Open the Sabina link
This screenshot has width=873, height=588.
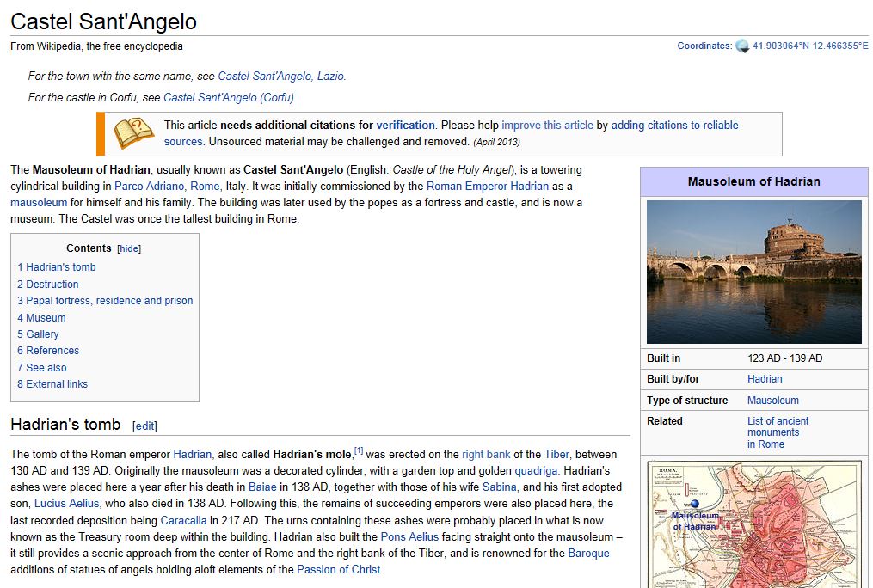(x=500, y=487)
